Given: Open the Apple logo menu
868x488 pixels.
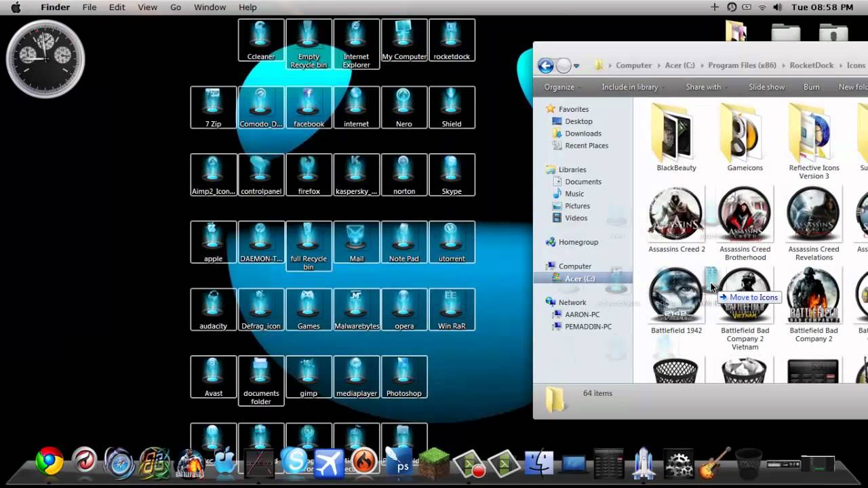Looking at the screenshot, I should 16,7.
